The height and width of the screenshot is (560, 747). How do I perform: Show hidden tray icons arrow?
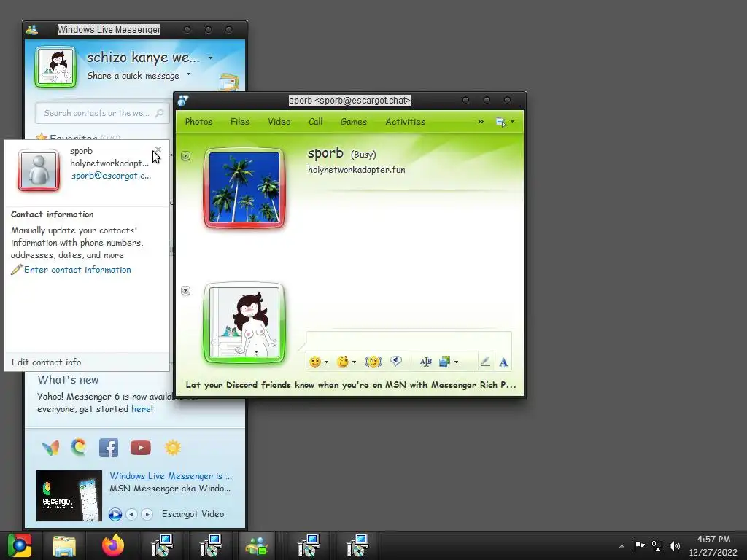pyautogui.click(x=622, y=546)
